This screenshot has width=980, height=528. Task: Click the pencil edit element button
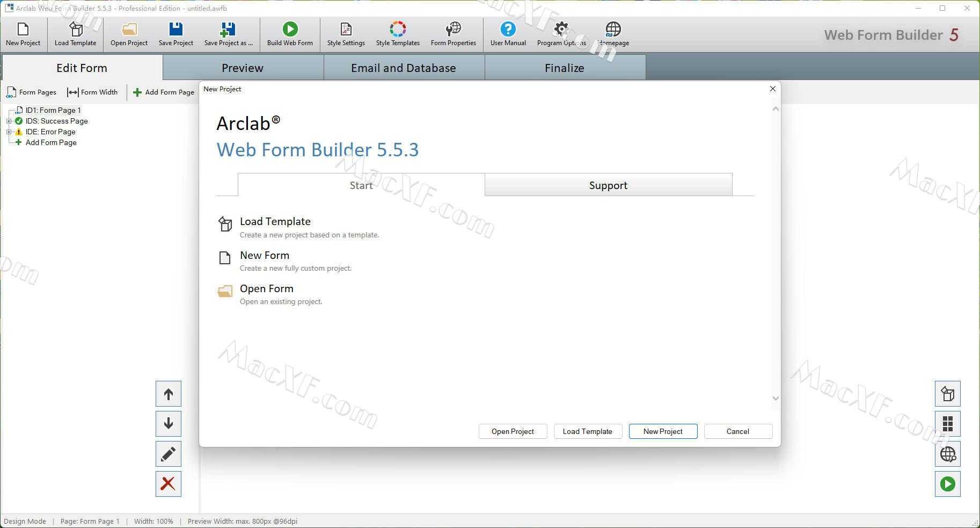click(169, 454)
